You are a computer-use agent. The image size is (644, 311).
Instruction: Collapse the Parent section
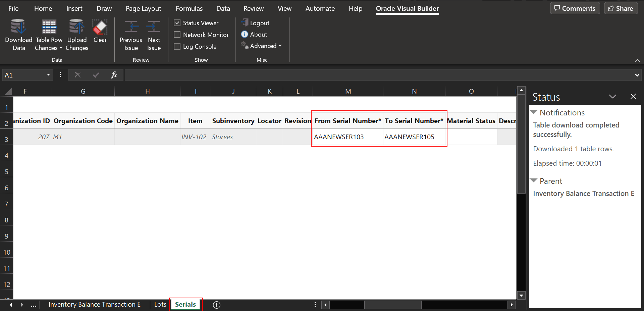(534, 180)
